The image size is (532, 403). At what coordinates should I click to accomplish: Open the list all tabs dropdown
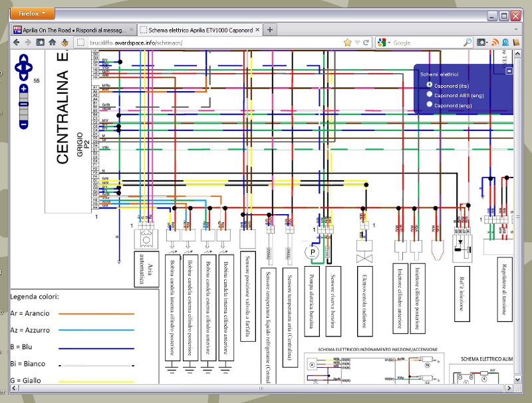(x=516, y=29)
